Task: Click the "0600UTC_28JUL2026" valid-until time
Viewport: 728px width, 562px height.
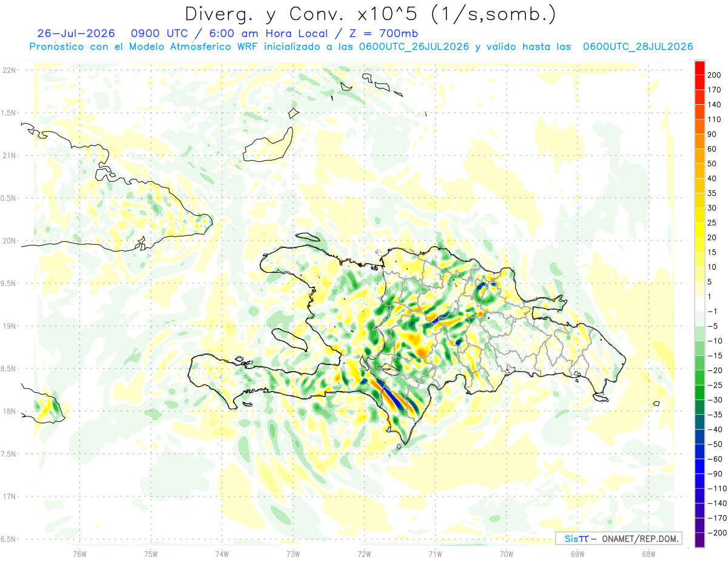Action: pyautogui.click(x=638, y=47)
